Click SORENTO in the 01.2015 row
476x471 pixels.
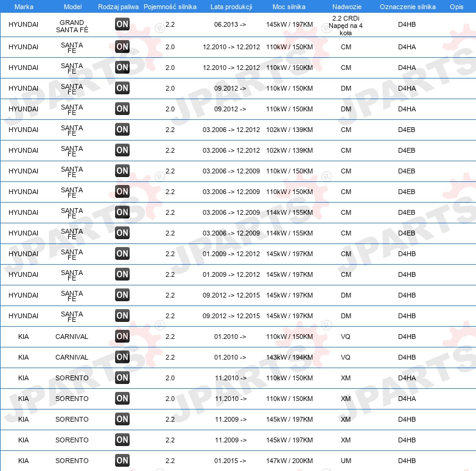(72, 461)
